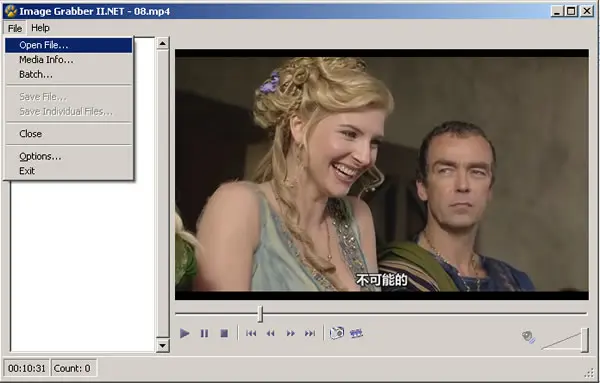The width and height of the screenshot is (600, 383).
Task: Choose Open File... from the File menu
Action: 69,45
